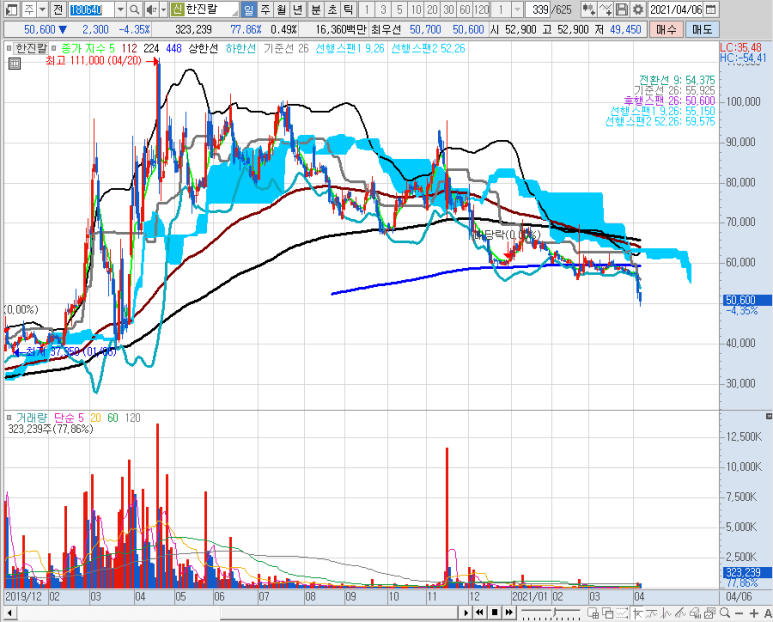Viewport: 773px width, 622px height.
Task: Click the 매수 buy button
Action: [667, 30]
